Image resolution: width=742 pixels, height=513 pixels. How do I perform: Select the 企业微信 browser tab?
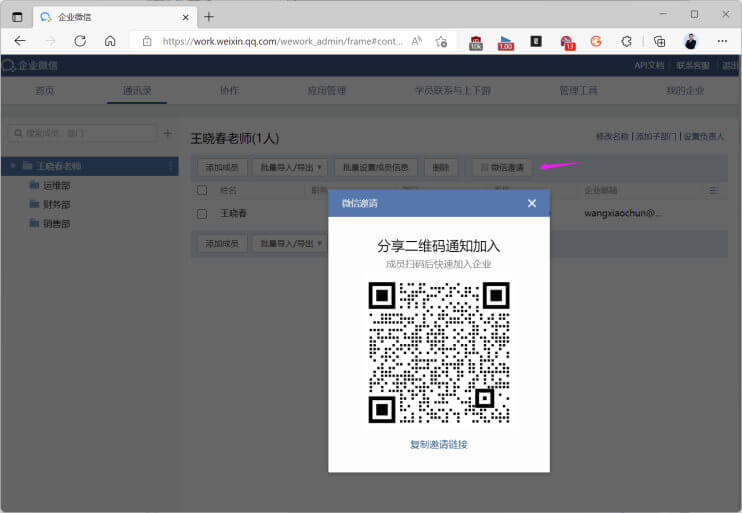[115, 17]
